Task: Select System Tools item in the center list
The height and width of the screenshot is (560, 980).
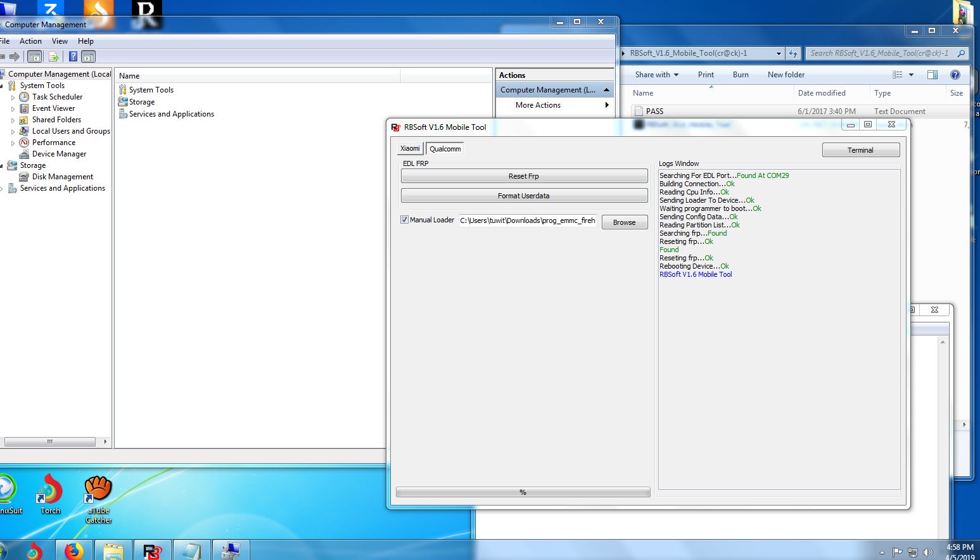Action: [x=151, y=90]
